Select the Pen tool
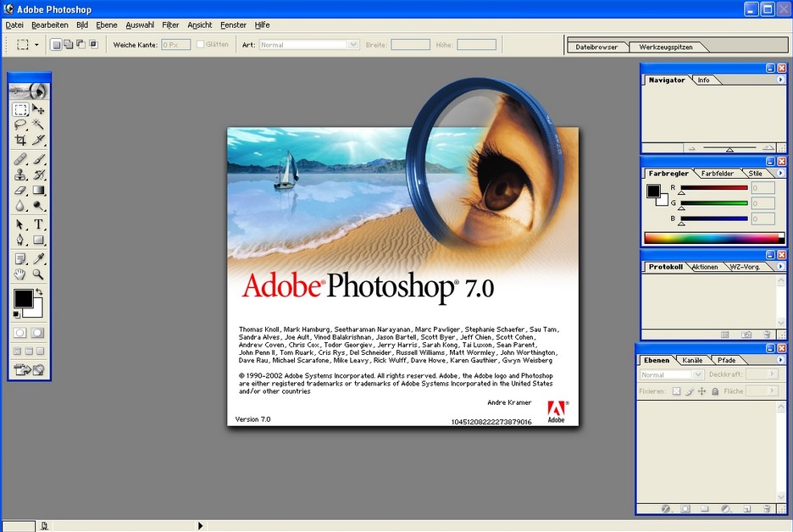 [x=20, y=238]
